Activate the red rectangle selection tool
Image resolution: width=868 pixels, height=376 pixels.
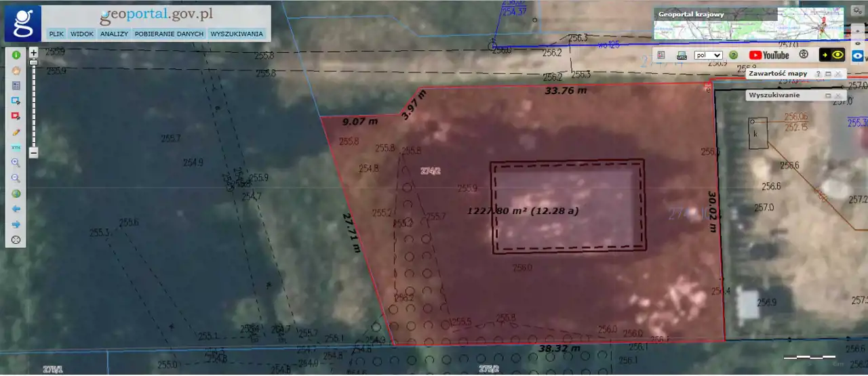(16, 116)
